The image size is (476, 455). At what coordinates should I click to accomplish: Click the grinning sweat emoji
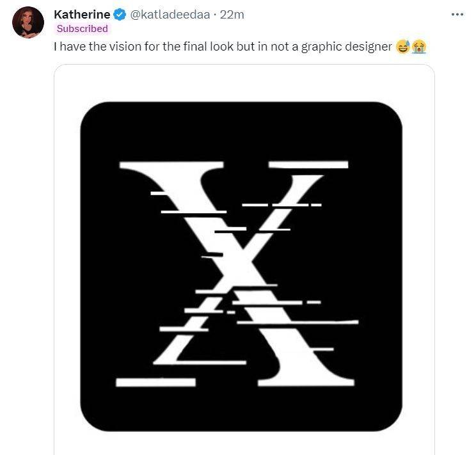coord(403,47)
